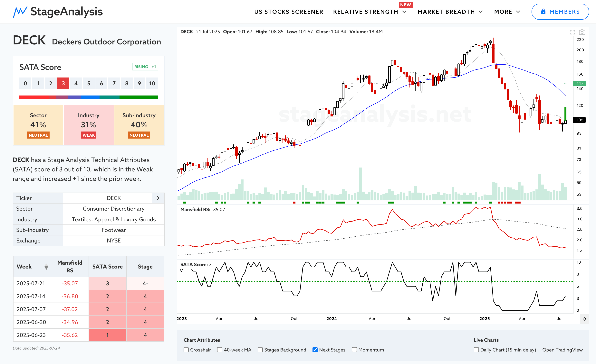Viewport: 596px width, 364px height.
Task: Click SATA score box 5
Action: pyautogui.click(x=89, y=83)
